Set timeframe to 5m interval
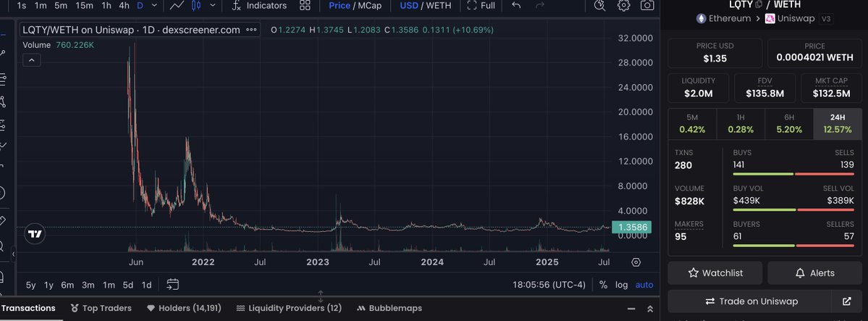Image resolution: width=868 pixels, height=321 pixels. click(x=61, y=6)
